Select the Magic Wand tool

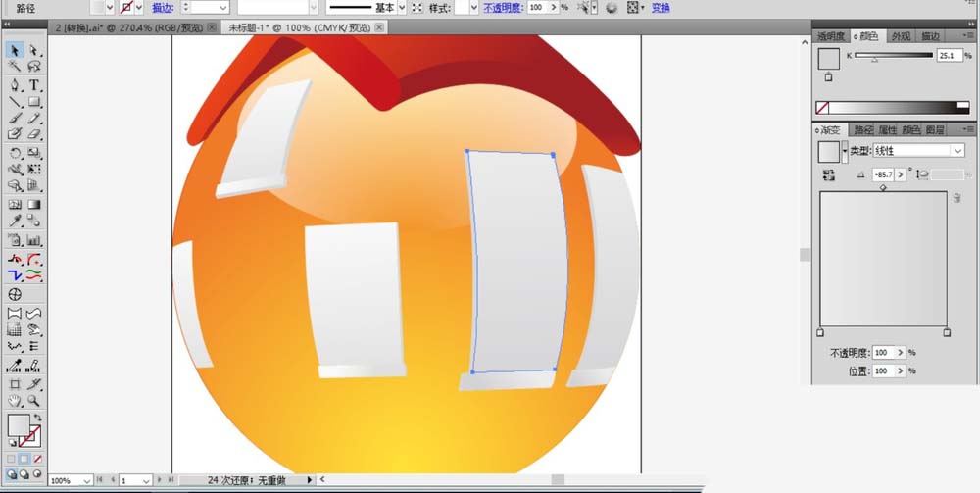pyautogui.click(x=15, y=67)
